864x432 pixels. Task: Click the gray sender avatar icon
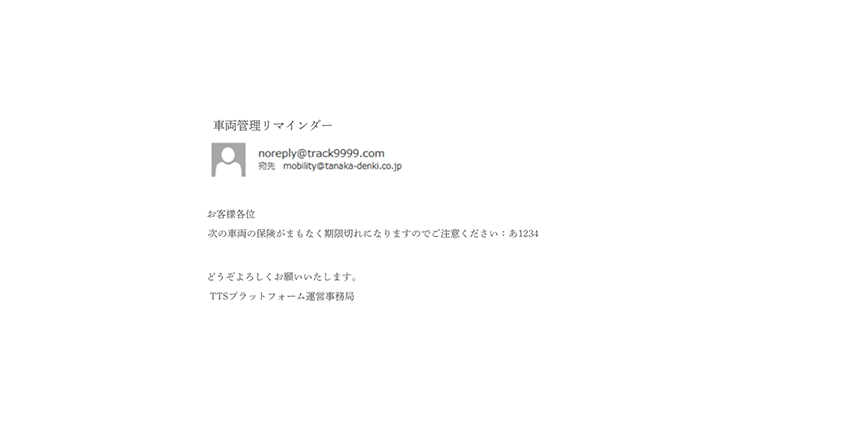[x=229, y=160]
